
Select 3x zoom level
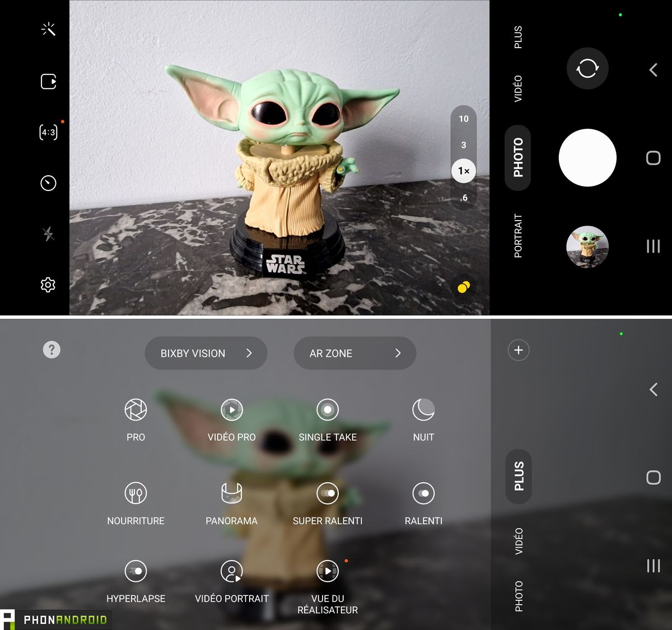coord(464,145)
